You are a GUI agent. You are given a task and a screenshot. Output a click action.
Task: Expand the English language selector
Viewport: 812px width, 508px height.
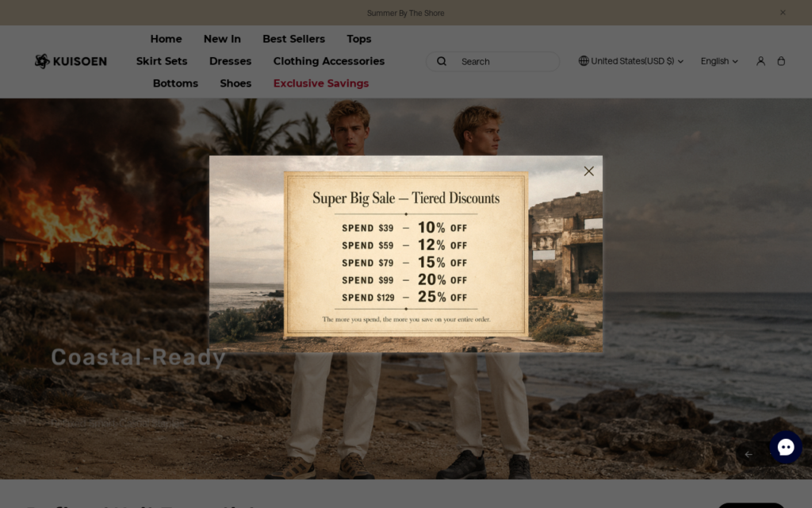click(x=719, y=61)
